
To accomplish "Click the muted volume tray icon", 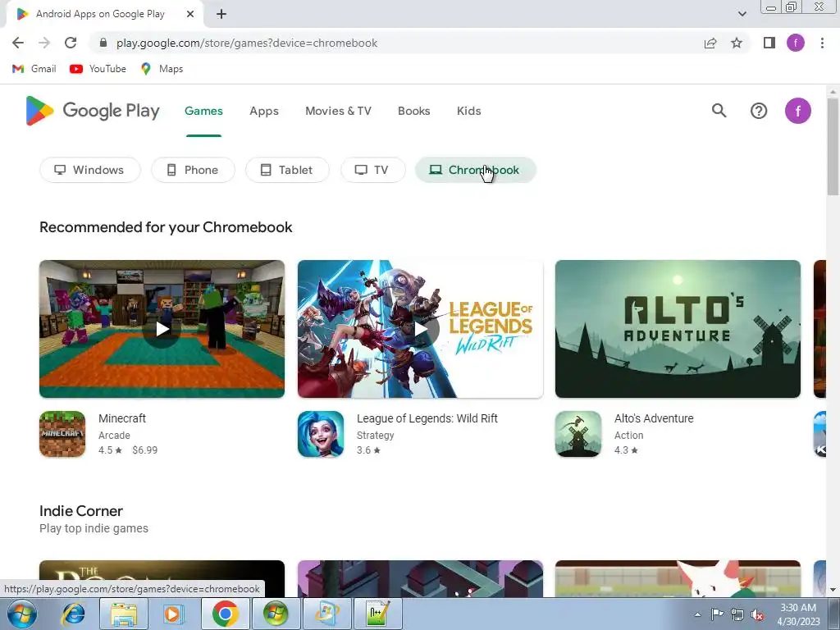I will [x=757, y=615].
